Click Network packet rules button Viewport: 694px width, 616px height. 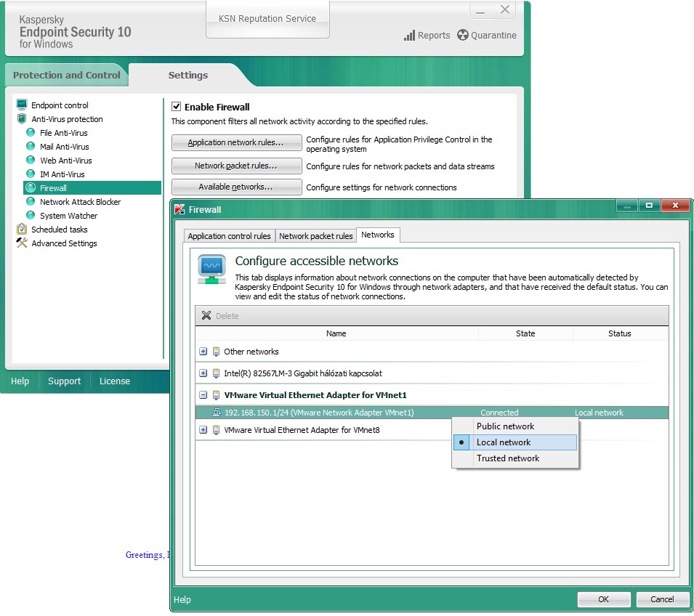coord(237,166)
